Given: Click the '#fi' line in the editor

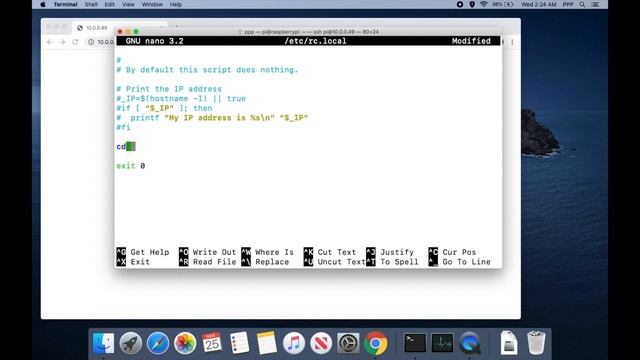Looking at the screenshot, I should pyautogui.click(x=123, y=127).
